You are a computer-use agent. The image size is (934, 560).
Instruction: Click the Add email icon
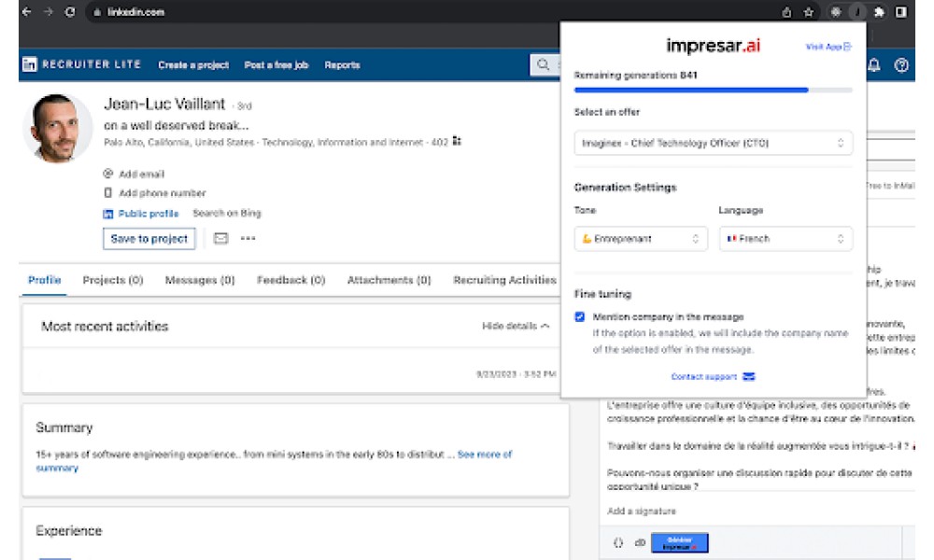[107, 174]
